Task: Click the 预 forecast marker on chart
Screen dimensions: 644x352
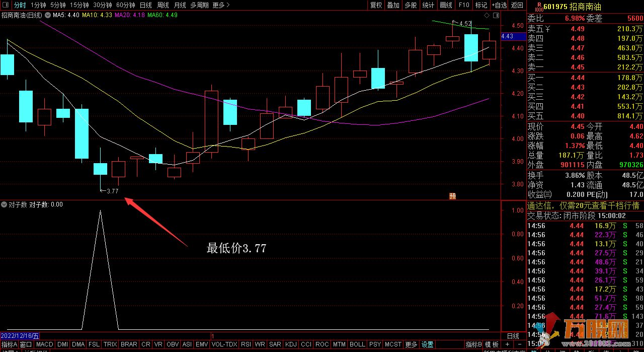Action: pos(452,196)
